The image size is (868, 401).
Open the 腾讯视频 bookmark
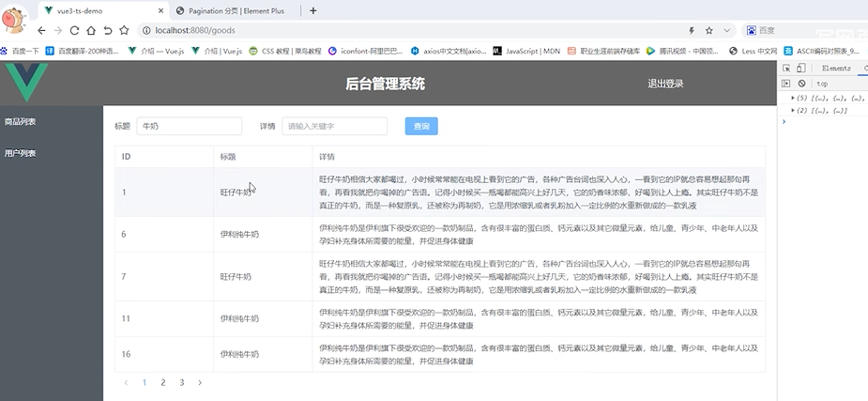(682, 51)
